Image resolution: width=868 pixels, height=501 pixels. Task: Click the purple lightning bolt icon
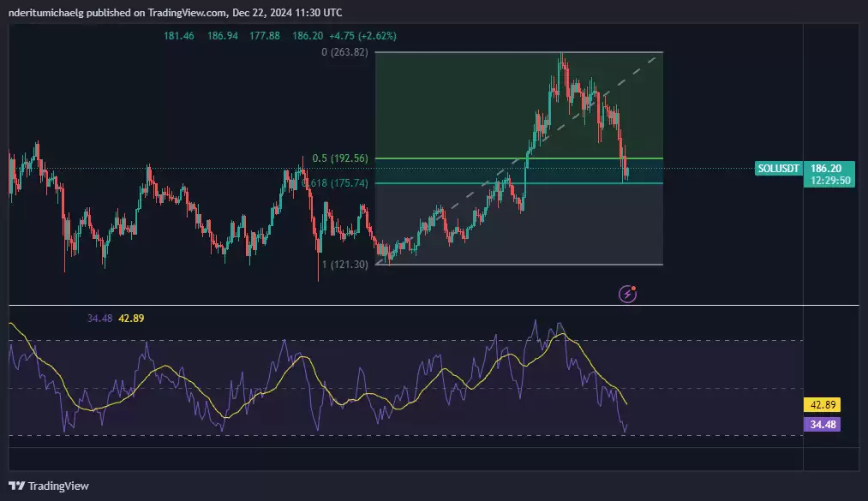click(627, 294)
